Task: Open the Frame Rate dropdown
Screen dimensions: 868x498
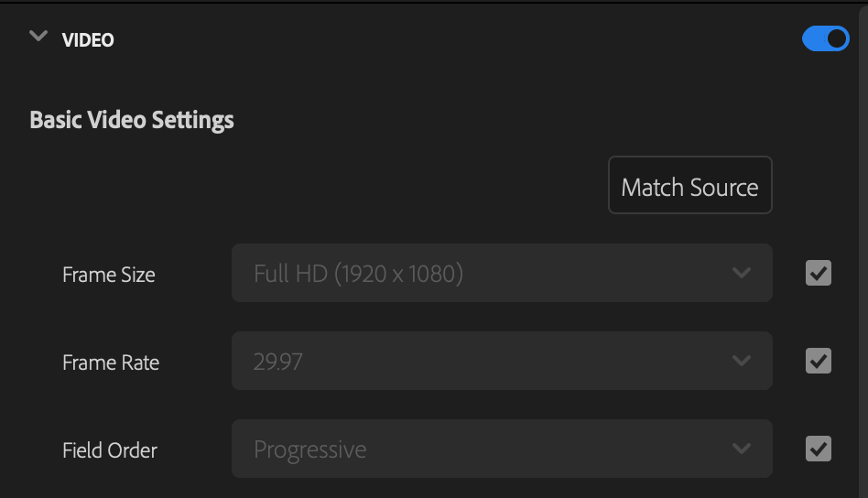Action: (502, 361)
